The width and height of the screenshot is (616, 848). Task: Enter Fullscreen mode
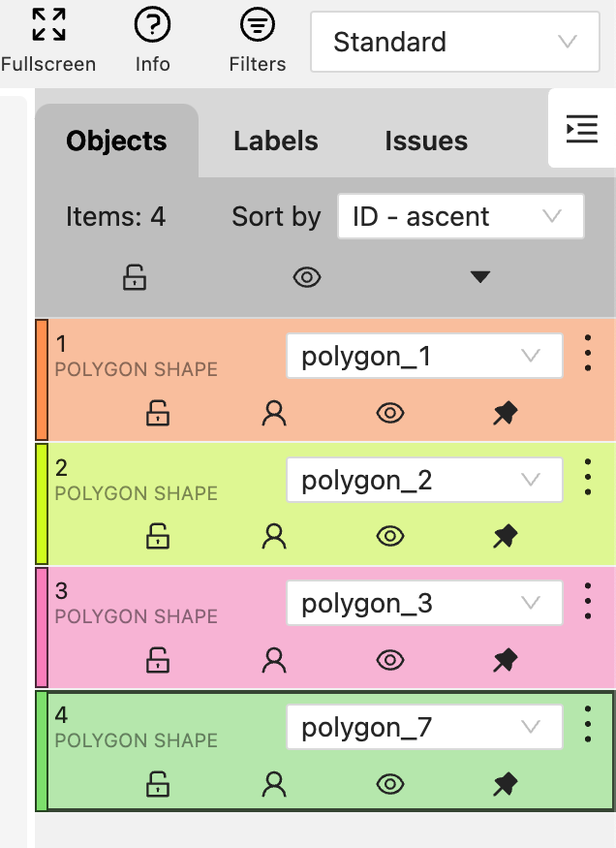pyautogui.click(x=47, y=39)
